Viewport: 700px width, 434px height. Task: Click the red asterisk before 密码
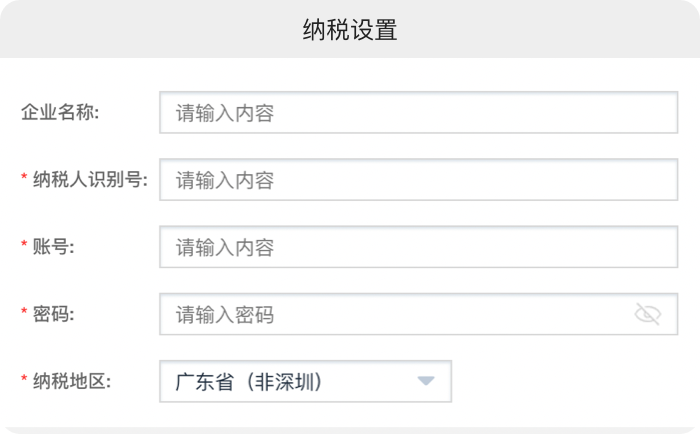coord(24,314)
